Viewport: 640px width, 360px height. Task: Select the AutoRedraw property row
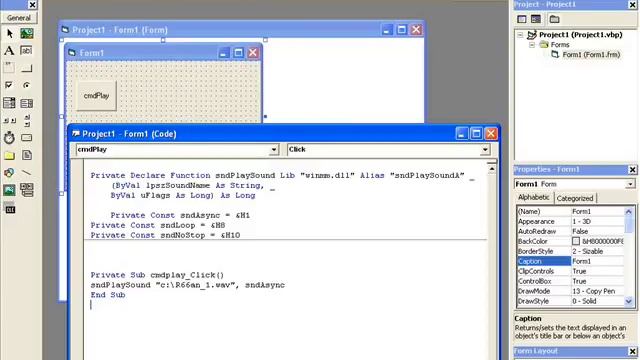570,231
